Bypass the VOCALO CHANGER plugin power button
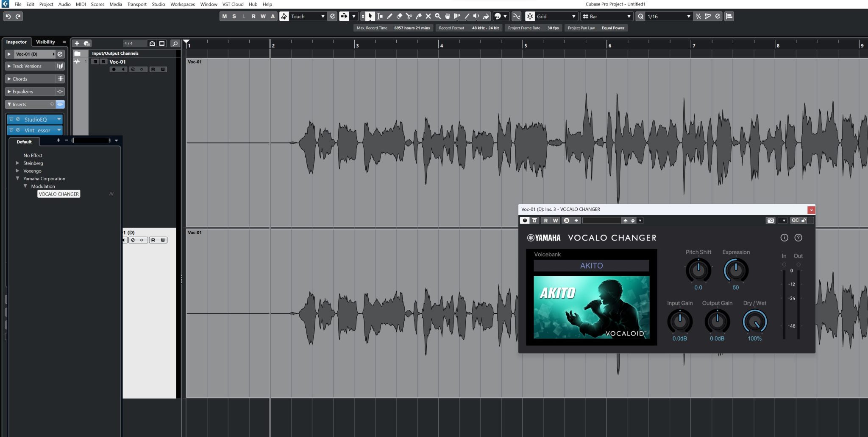 (525, 220)
